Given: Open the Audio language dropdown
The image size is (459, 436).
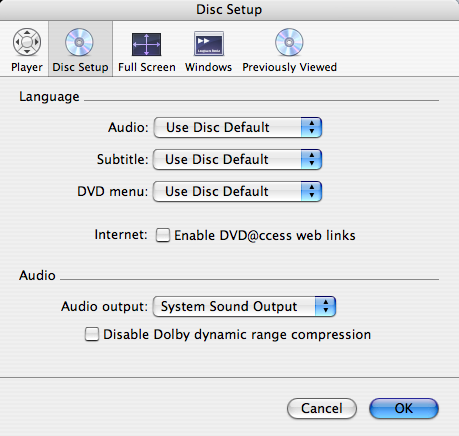Looking at the screenshot, I should click(x=238, y=127).
